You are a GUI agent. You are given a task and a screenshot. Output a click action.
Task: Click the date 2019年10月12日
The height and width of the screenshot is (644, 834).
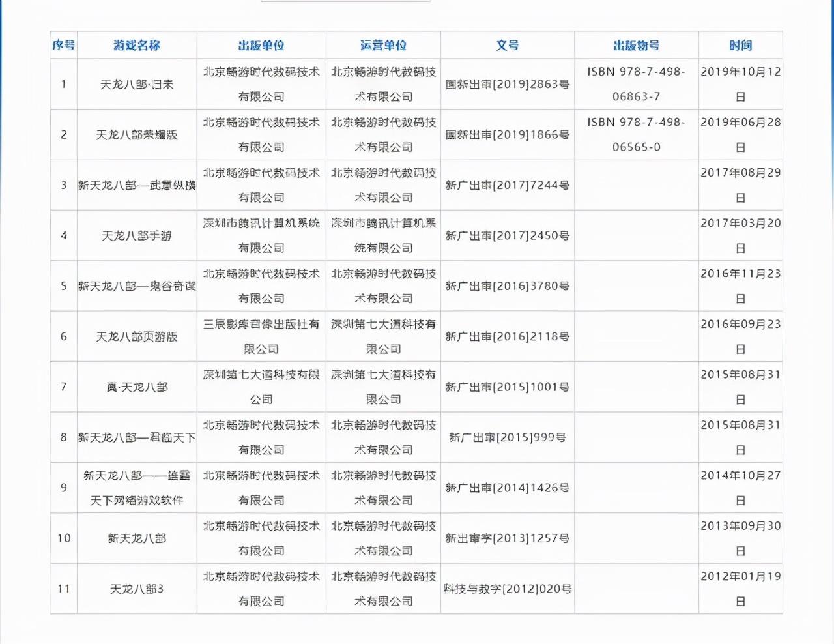click(x=741, y=84)
